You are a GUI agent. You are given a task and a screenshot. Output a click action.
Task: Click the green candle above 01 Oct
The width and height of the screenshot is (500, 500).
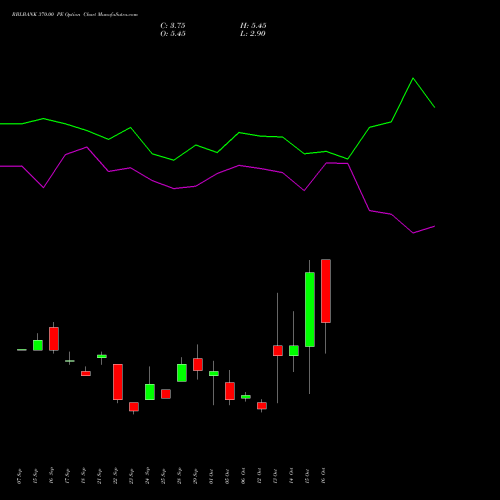214,373
